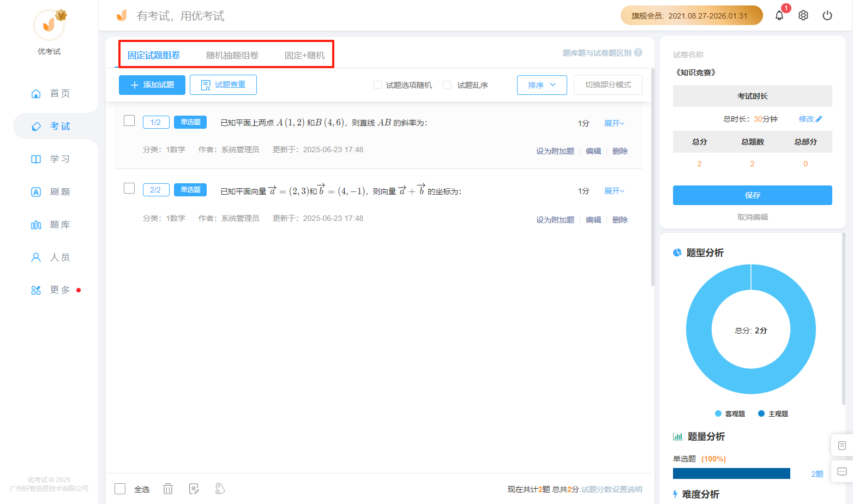Image resolution: width=853 pixels, height=504 pixels.
Task: Click the floating note icon at right edge
Action: pyautogui.click(x=842, y=446)
